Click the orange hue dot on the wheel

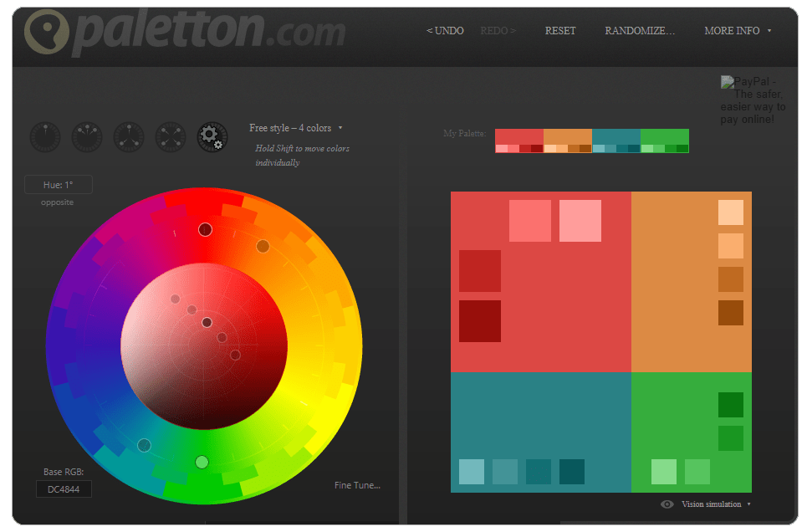tap(263, 246)
